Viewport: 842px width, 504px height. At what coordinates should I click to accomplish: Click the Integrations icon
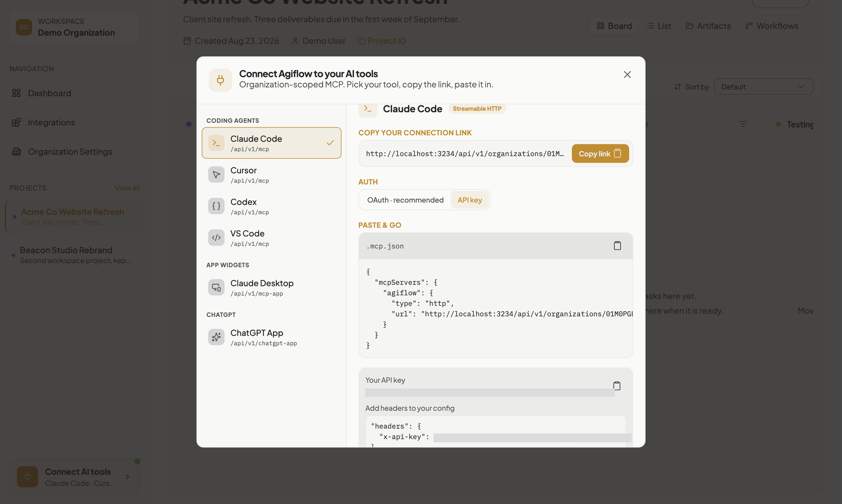click(16, 122)
